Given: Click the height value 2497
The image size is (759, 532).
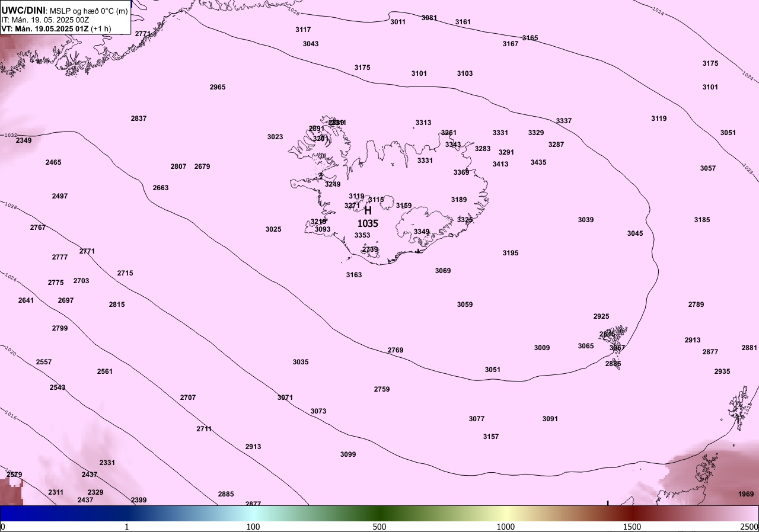Looking at the screenshot, I should coord(60,196).
